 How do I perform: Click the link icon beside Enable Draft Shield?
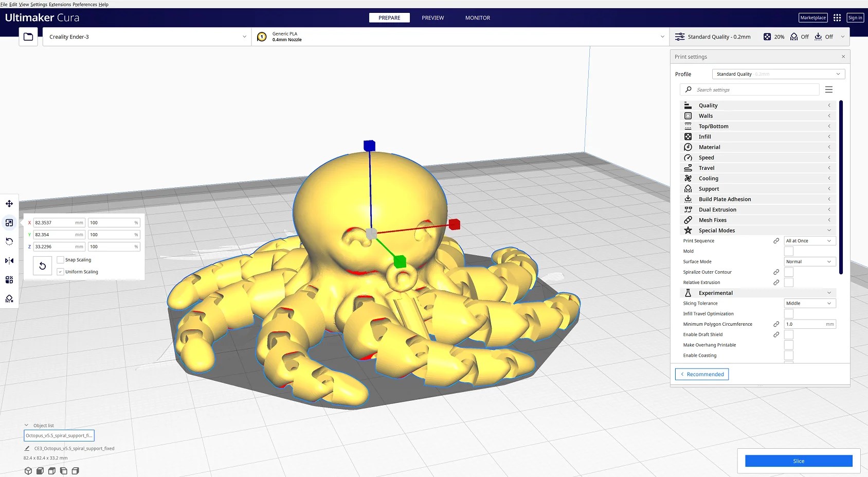pyautogui.click(x=776, y=334)
